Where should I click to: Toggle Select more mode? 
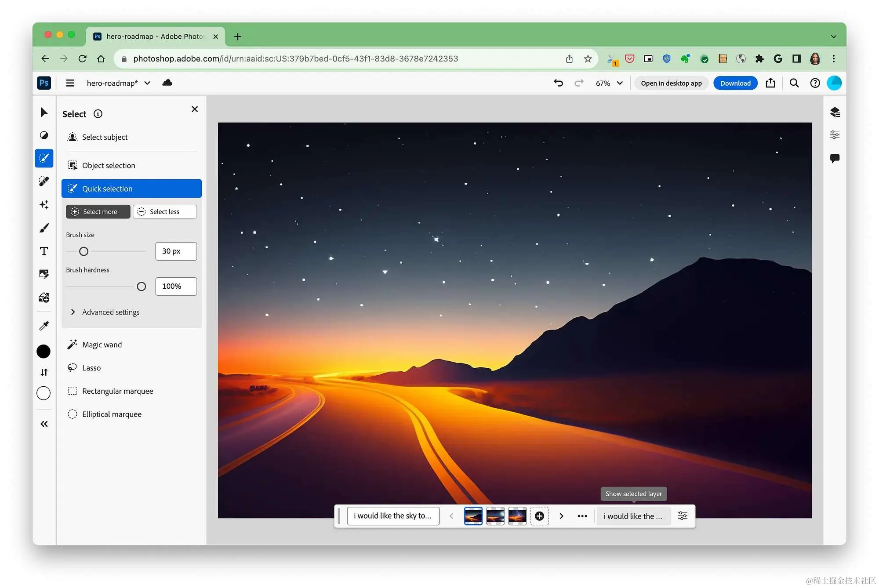pyautogui.click(x=98, y=211)
